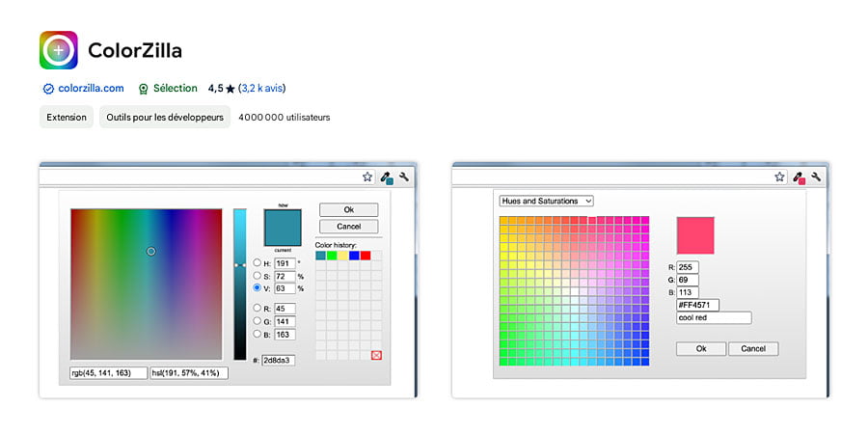868x434 pixels.
Task: Pick the yellow swatch in color history
Action: click(343, 256)
